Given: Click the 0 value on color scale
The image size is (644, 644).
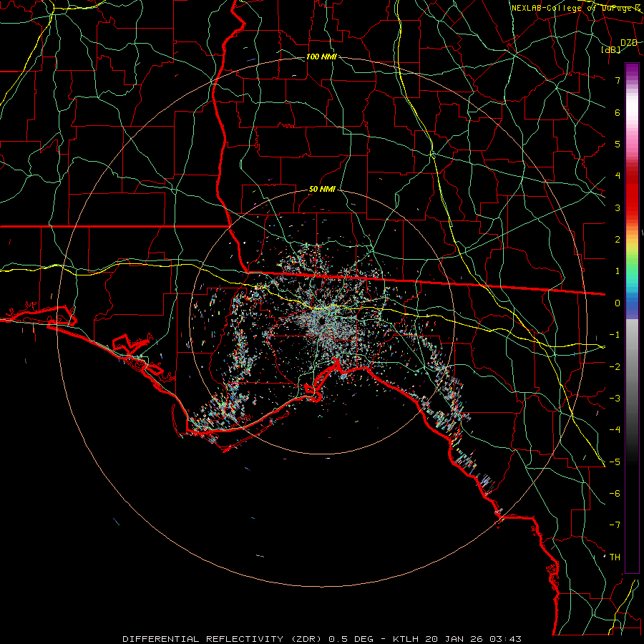Looking at the screenshot, I should click(618, 303).
